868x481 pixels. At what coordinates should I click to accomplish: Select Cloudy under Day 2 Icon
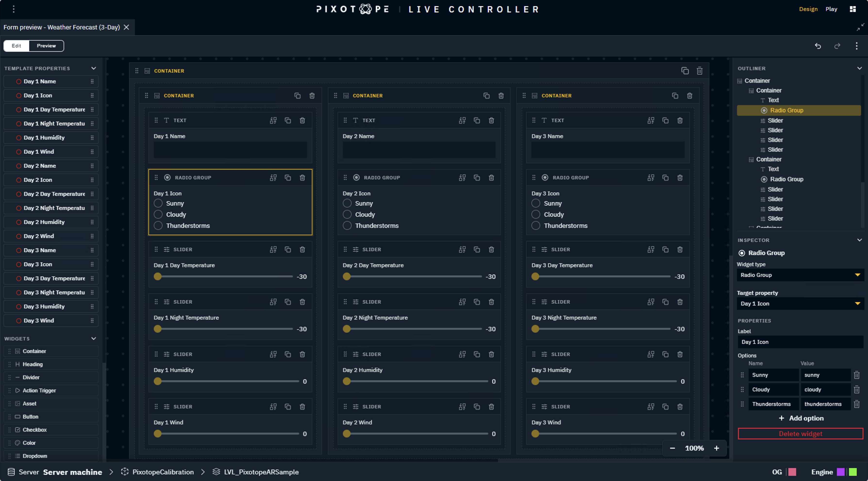347,215
